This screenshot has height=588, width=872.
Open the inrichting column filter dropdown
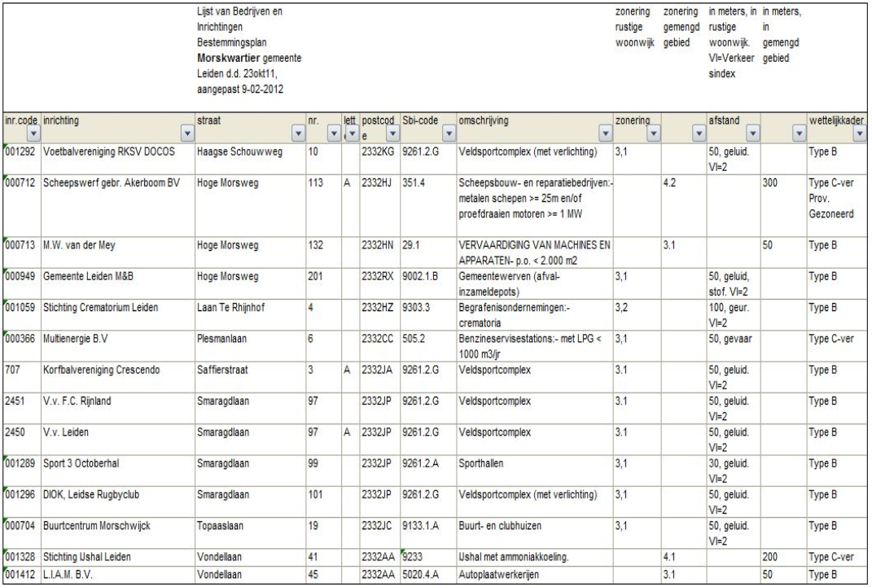coord(187,134)
